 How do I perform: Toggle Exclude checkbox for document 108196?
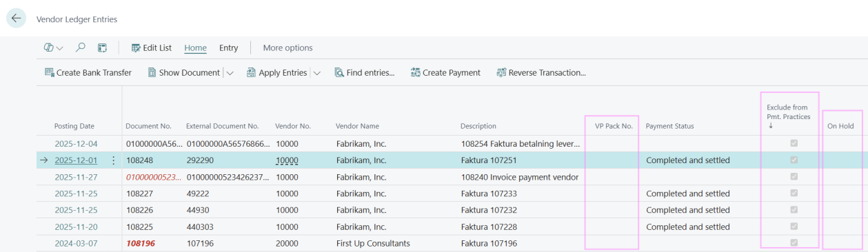point(794,242)
